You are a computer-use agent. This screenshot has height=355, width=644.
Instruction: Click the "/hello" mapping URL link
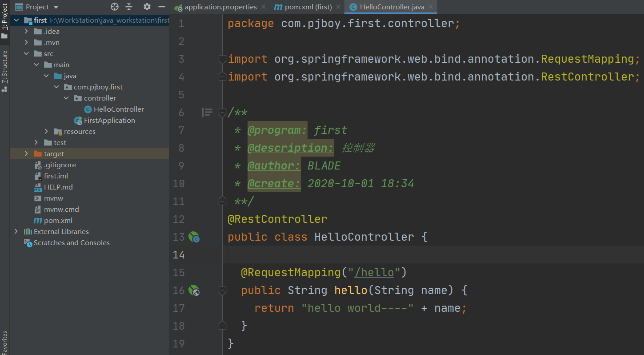[374, 272]
